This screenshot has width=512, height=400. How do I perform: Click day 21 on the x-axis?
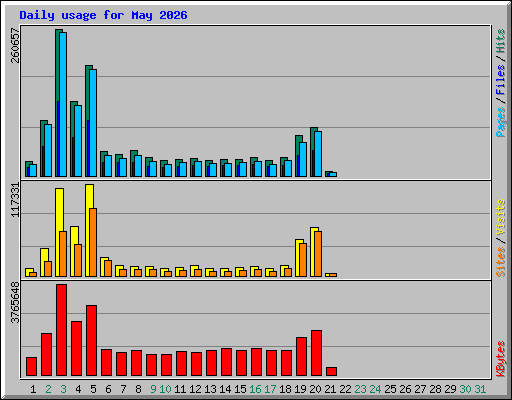click(330, 389)
